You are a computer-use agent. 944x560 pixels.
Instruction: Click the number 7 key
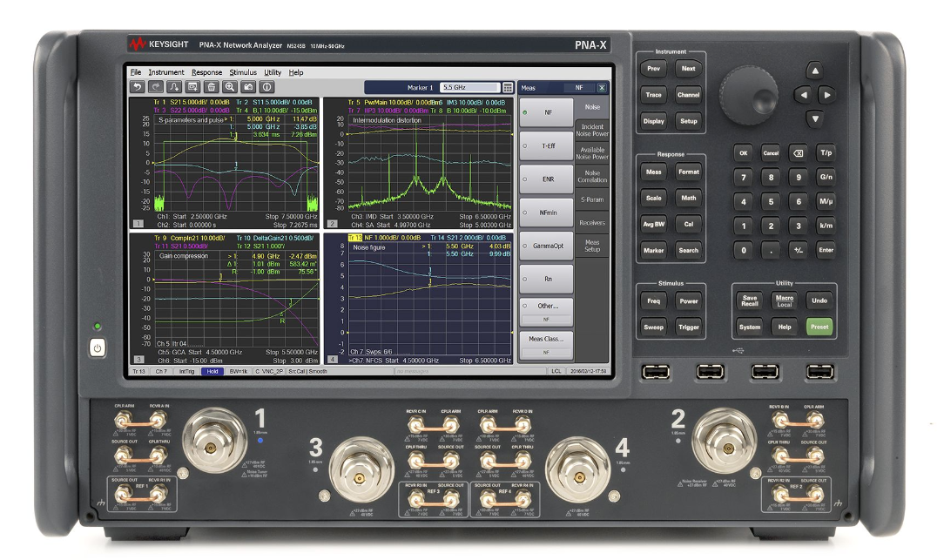click(x=744, y=177)
